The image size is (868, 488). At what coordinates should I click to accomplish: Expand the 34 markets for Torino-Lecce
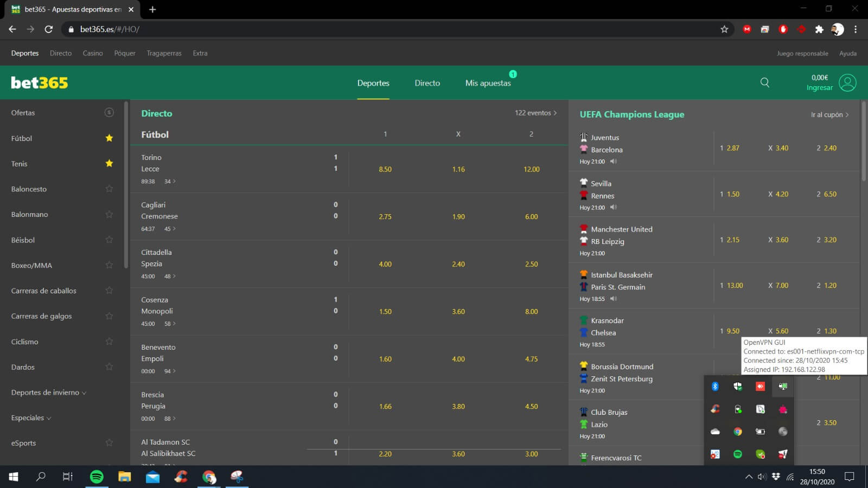coord(170,182)
